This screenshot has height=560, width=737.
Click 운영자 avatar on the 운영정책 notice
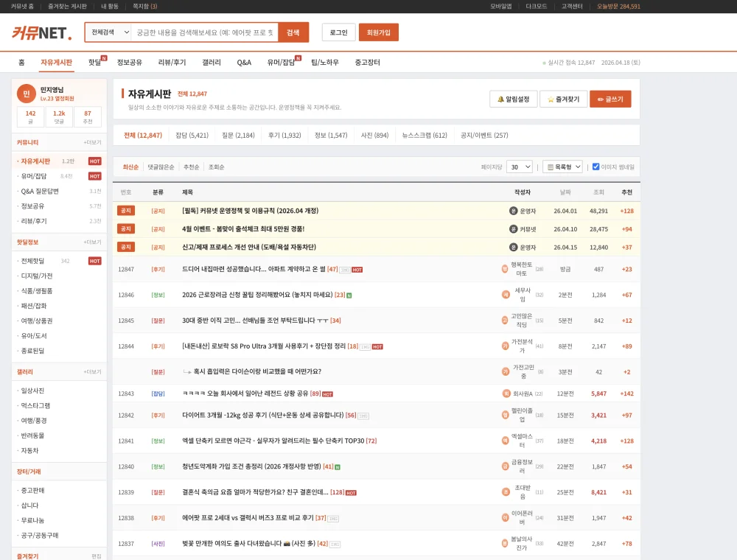coord(513,211)
